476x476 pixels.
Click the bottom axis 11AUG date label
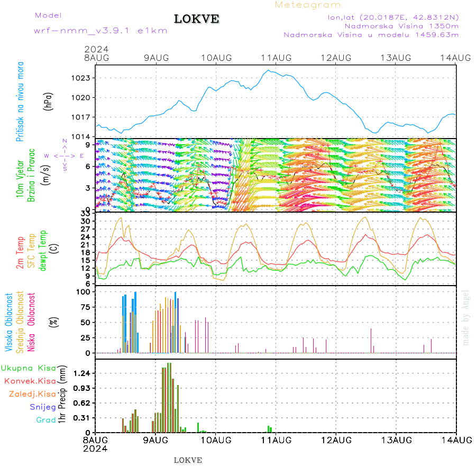coord(276,440)
